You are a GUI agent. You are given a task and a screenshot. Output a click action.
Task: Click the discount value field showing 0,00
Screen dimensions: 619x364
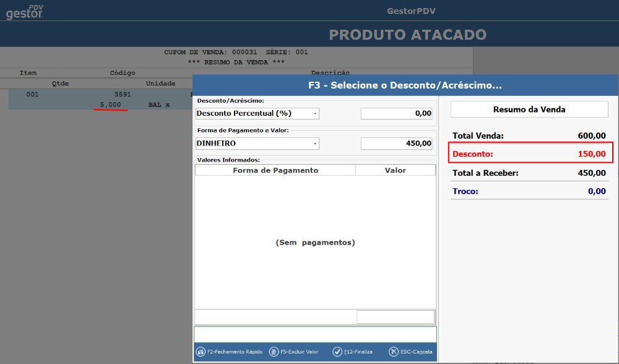click(396, 113)
